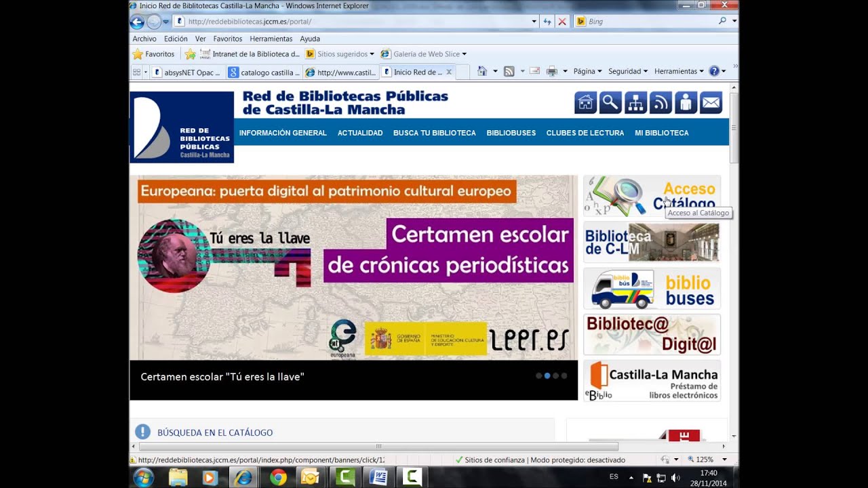Open the Favoritos menu in the menu bar

(227, 39)
